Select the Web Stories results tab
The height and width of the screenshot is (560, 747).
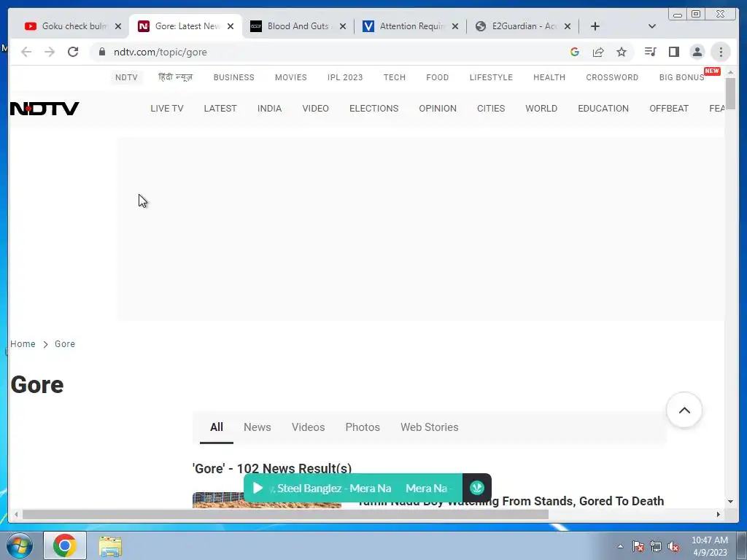pos(429,427)
